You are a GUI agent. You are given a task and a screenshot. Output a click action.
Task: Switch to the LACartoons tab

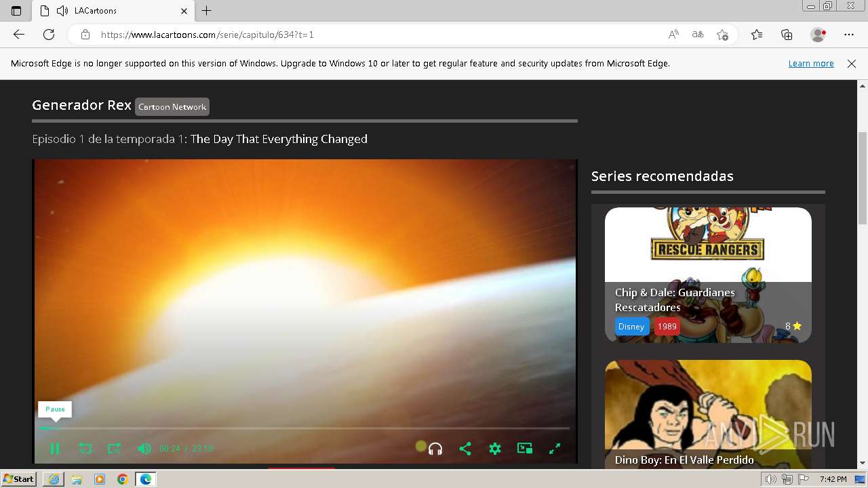[x=113, y=11]
